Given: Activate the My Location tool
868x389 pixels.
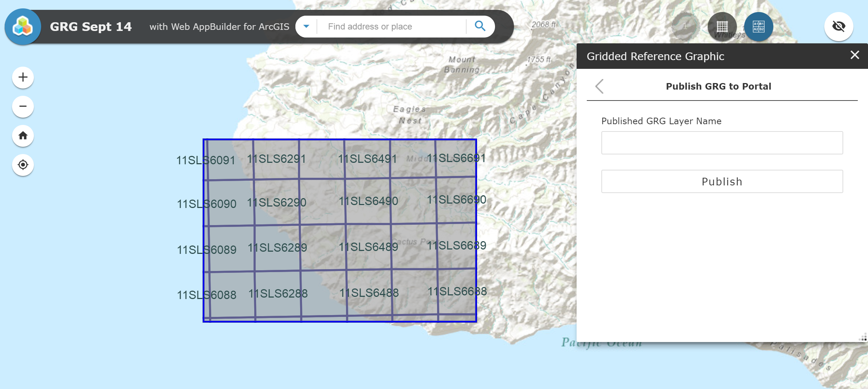Looking at the screenshot, I should click(23, 165).
